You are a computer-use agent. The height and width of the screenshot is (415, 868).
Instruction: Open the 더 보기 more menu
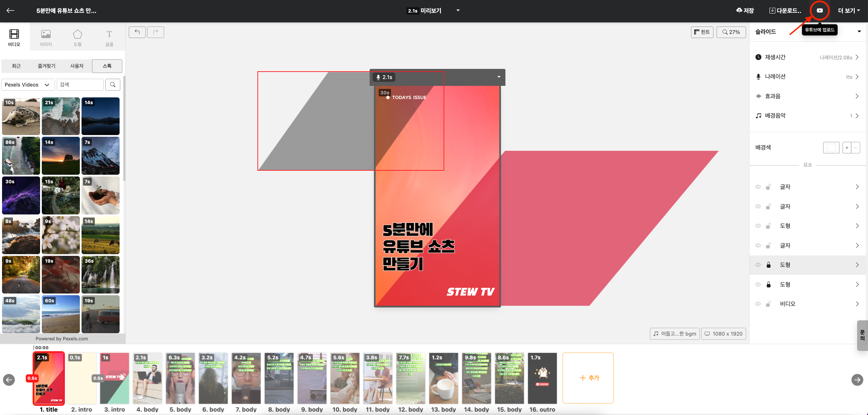click(x=849, y=11)
